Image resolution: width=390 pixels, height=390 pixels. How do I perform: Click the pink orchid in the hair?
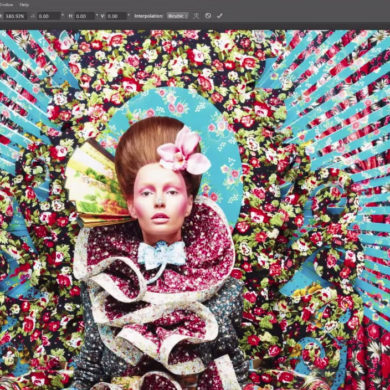pos(183,152)
